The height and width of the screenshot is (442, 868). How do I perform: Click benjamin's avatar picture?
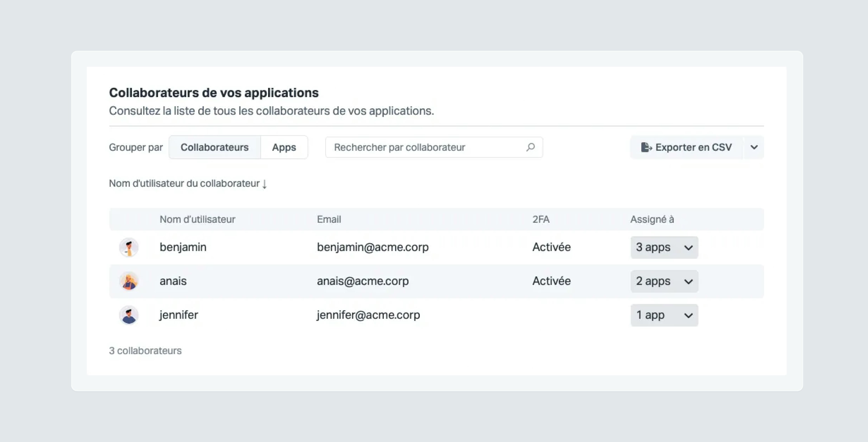129,247
